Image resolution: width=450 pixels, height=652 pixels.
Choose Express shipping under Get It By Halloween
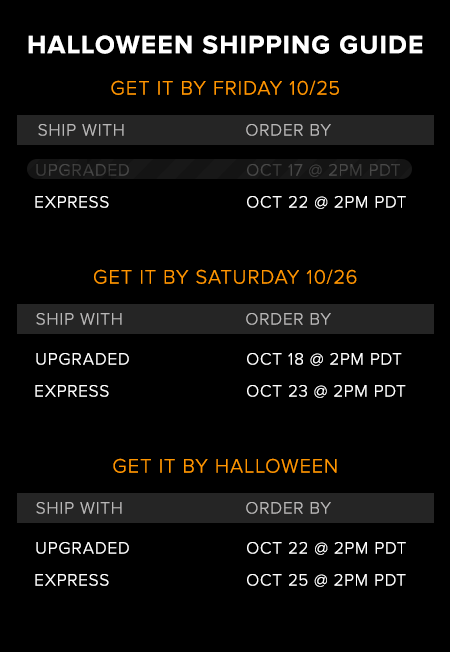pos(72,580)
